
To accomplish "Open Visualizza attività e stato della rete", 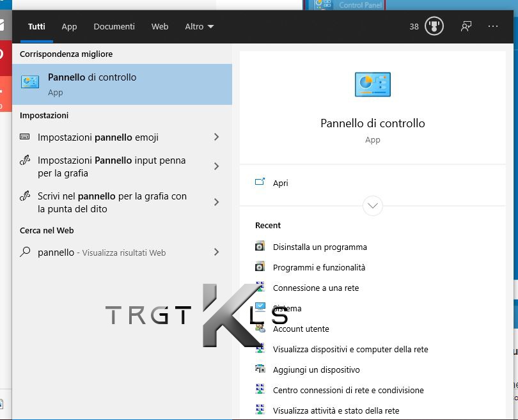I will point(336,410).
